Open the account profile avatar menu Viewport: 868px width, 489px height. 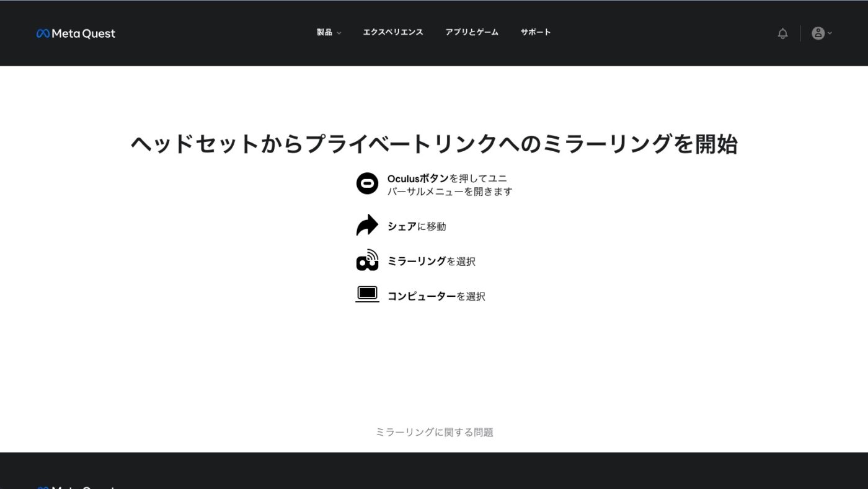[x=818, y=33]
